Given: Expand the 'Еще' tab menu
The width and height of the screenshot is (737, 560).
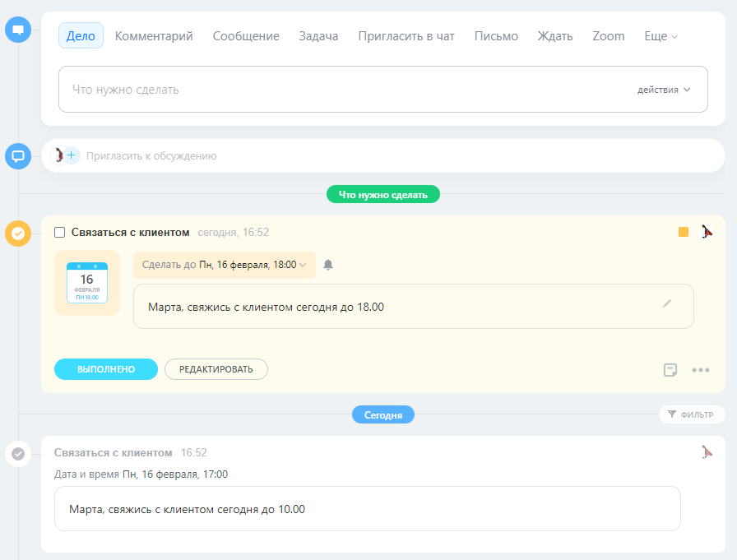Looking at the screenshot, I should pos(661,36).
